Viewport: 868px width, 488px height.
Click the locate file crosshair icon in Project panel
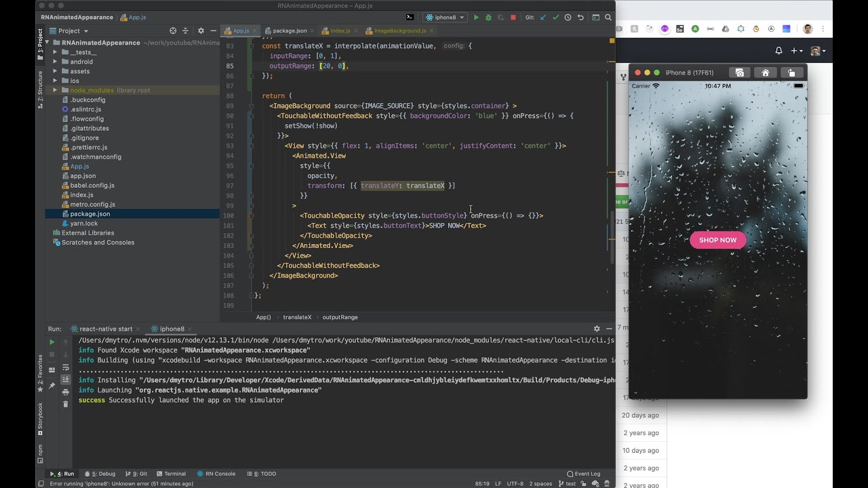(173, 30)
